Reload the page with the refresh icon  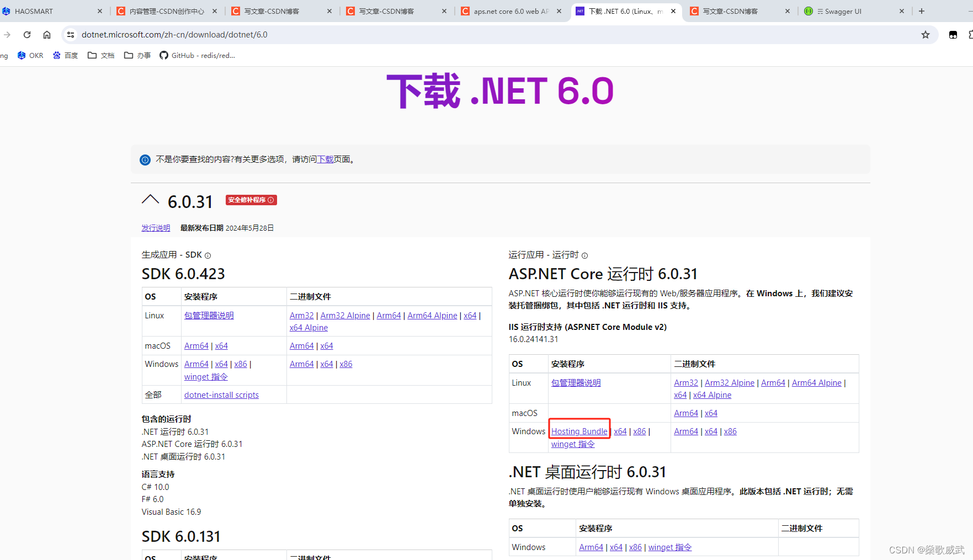tap(27, 35)
